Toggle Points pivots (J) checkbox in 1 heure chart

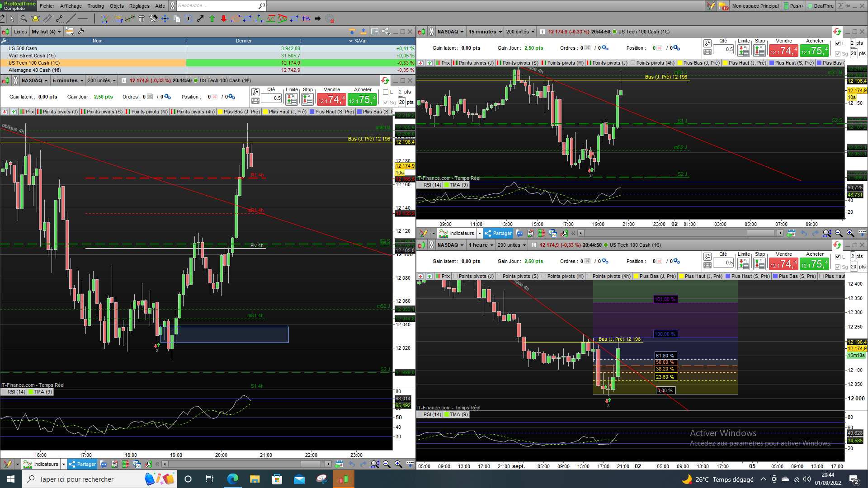(455, 276)
